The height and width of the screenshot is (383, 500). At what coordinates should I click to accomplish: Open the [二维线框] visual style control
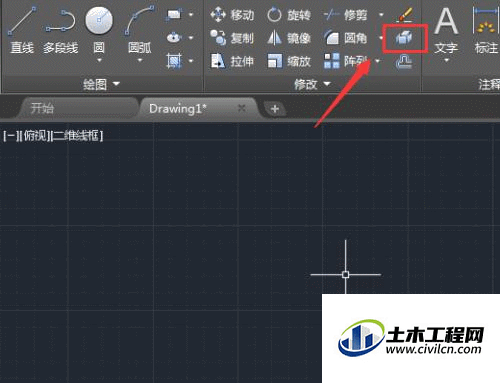pos(77,136)
